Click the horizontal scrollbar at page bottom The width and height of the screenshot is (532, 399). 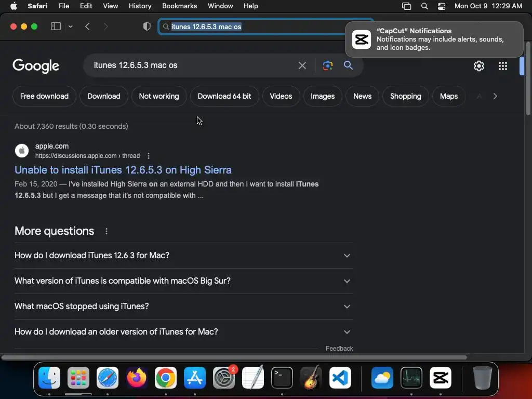click(x=234, y=357)
